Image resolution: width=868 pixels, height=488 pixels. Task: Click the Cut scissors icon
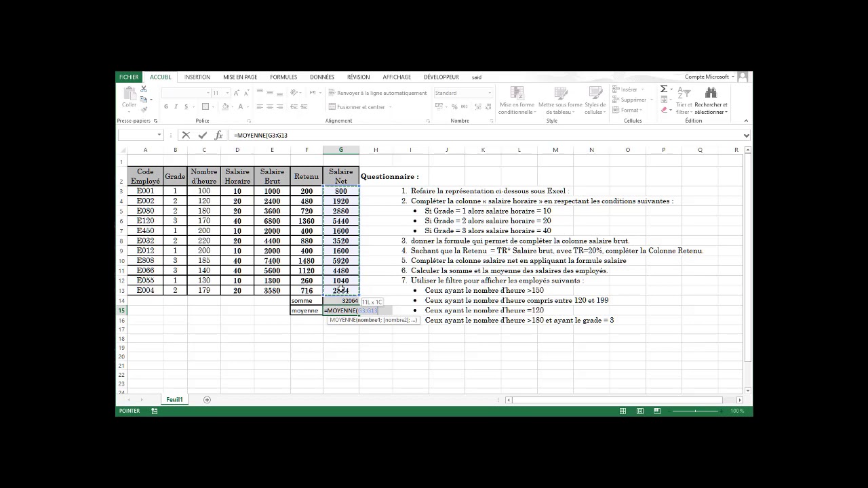click(143, 89)
